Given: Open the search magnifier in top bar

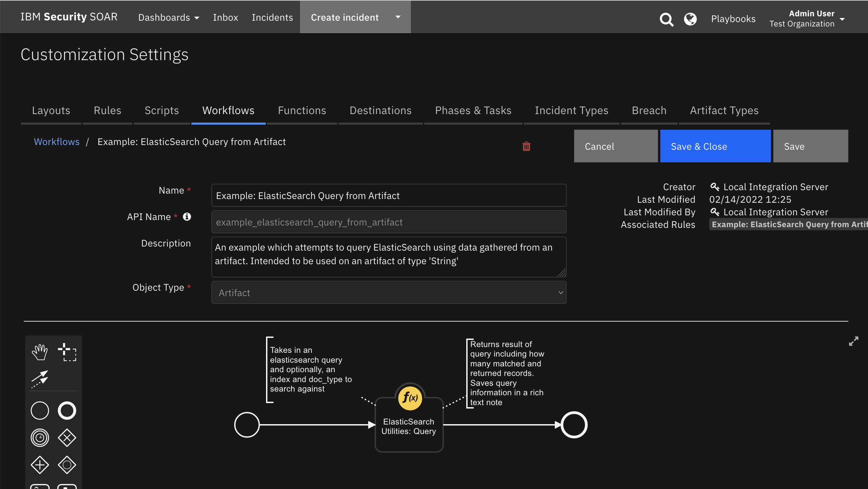Looking at the screenshot, I should pyautogui.click(x=666, y=19).
